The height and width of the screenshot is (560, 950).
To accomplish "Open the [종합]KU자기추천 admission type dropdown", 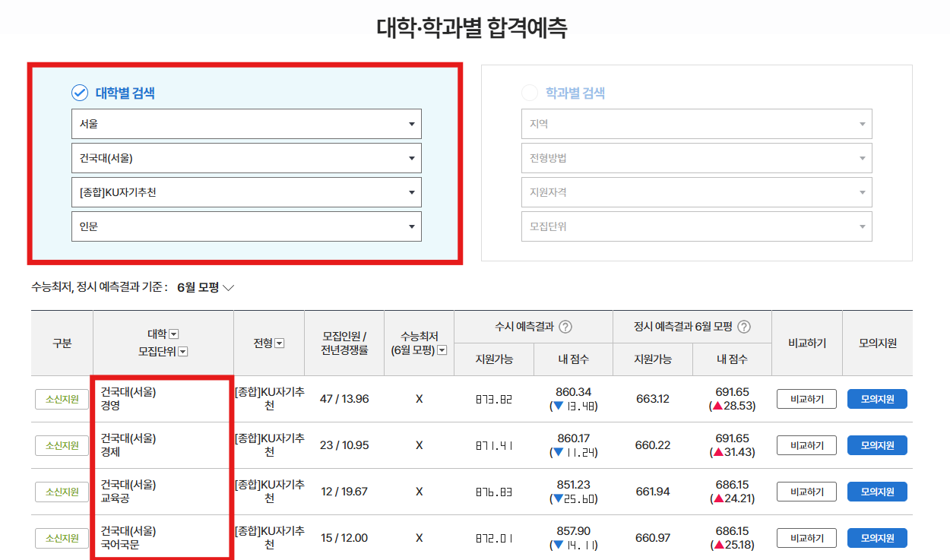I will [246, 192].
